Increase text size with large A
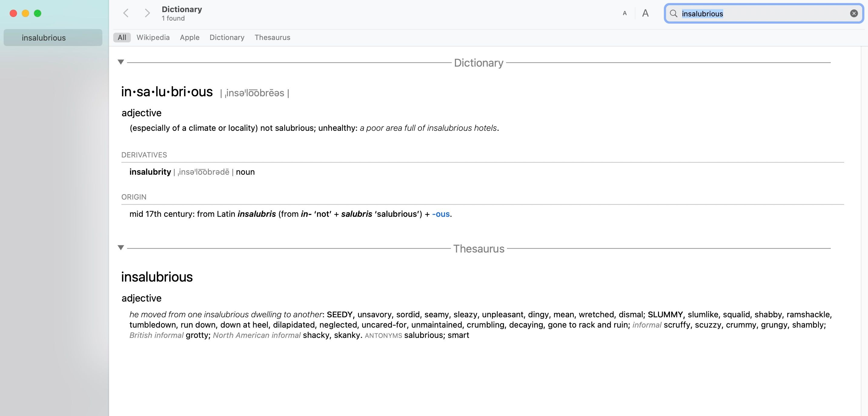This screenshot has height=416, width=868. [x=645, y=13]
